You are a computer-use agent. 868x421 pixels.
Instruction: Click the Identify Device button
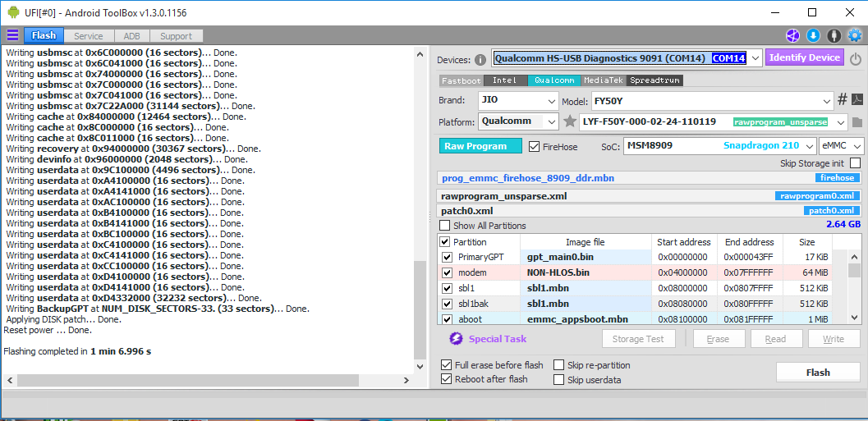pos(805,57)
